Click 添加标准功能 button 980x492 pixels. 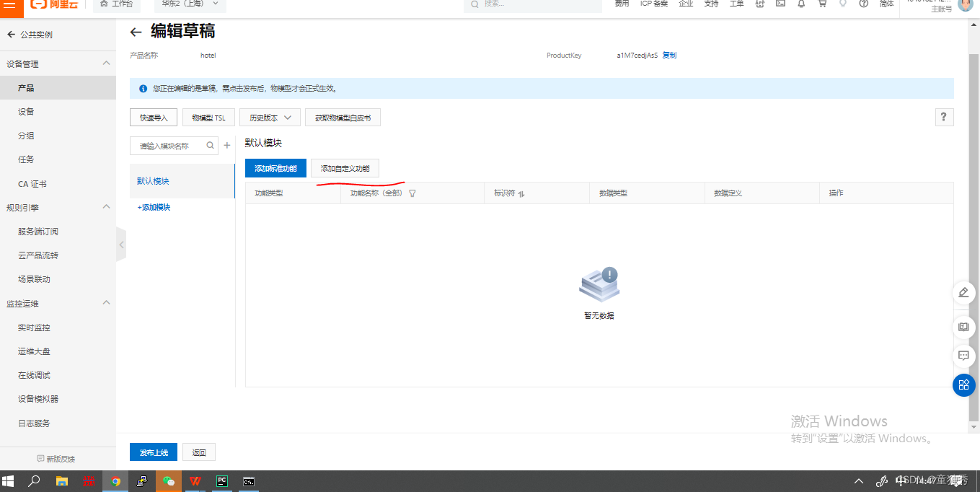point(275,168)
